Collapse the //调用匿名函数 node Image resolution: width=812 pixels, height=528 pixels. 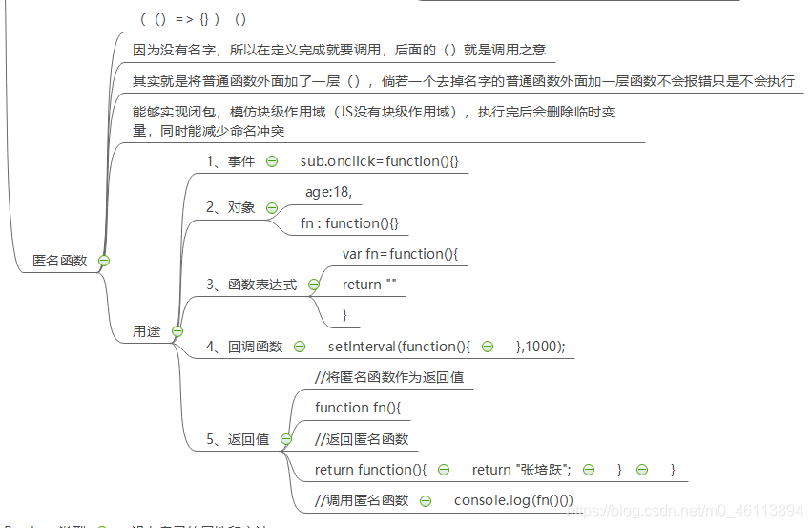coord(426,501)
